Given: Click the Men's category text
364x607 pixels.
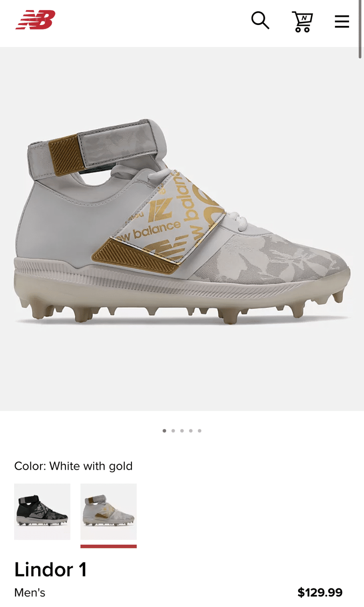Looking at the screenshot, I should point(30,592).
